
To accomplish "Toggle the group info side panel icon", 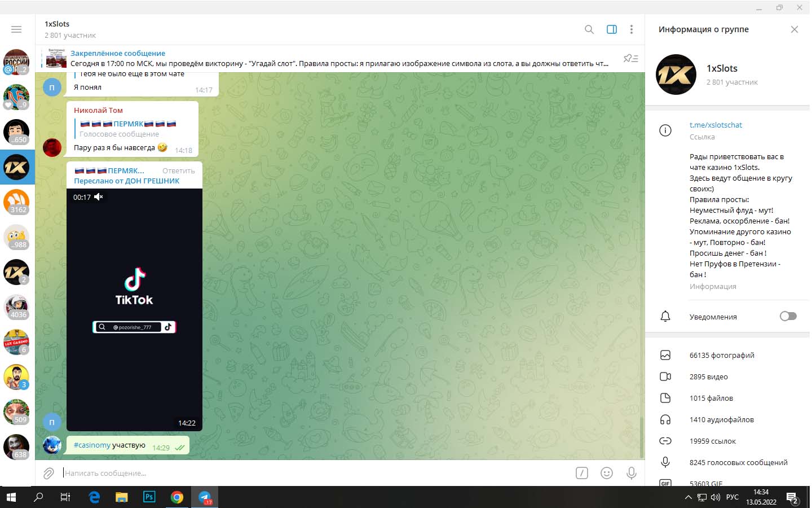I will click(x=612, y=29).
